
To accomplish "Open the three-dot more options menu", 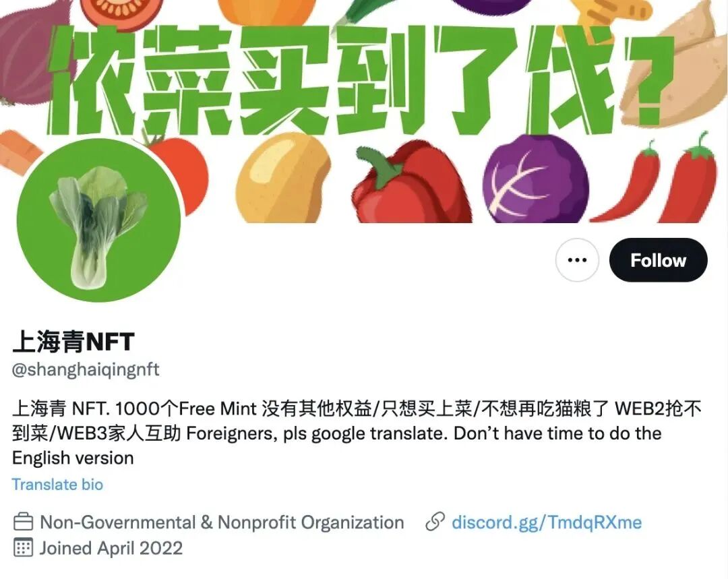I will 577,260.
